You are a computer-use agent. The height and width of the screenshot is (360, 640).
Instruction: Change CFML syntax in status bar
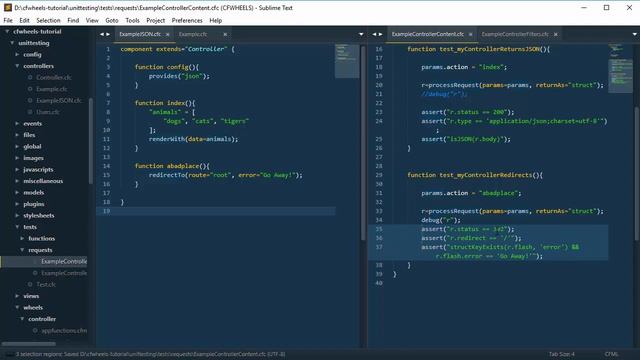611,354
